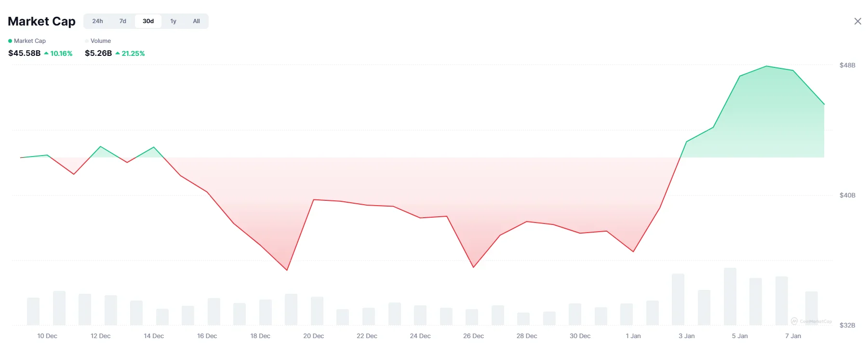868x354 pixels.
Task: Close the Market Cap chart panel
Action: coord(857,21)
